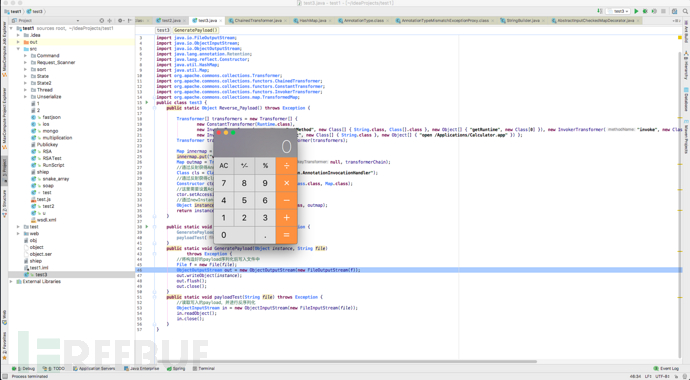Open the Maven Projects side panel
The height and width of the screenshot is (380, 690).
(686, 136)
